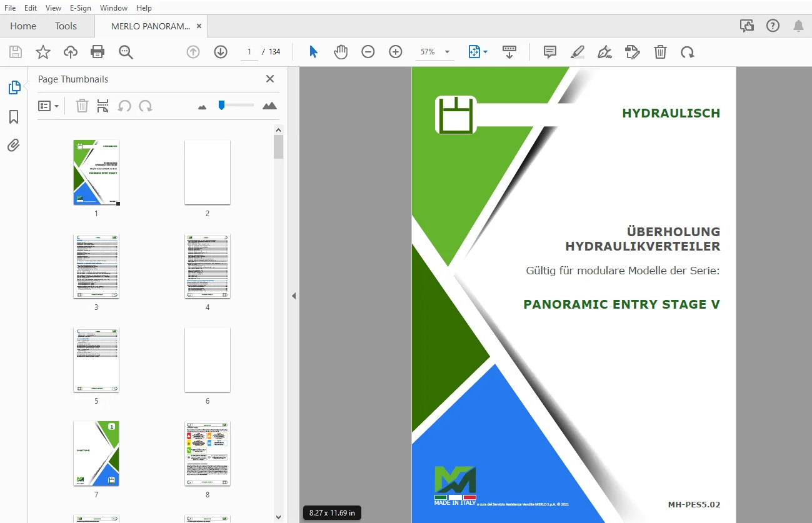812x523 pixels.
Task: Switch to the Home tab
Action: pos(23,26)
